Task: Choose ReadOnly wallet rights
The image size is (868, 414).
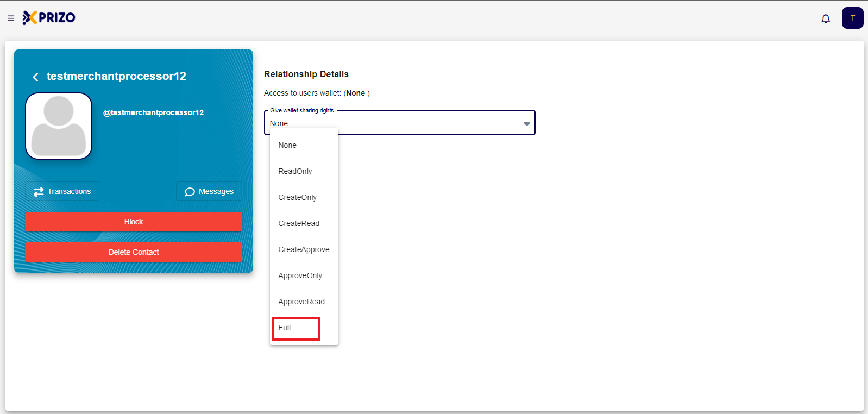Action: (x=304, y=171)
